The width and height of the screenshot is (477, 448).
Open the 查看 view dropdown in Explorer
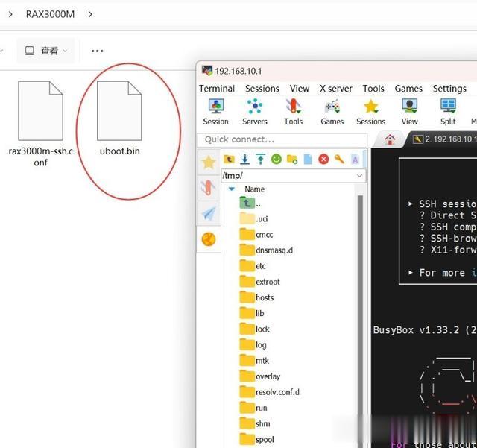(46, 51)
